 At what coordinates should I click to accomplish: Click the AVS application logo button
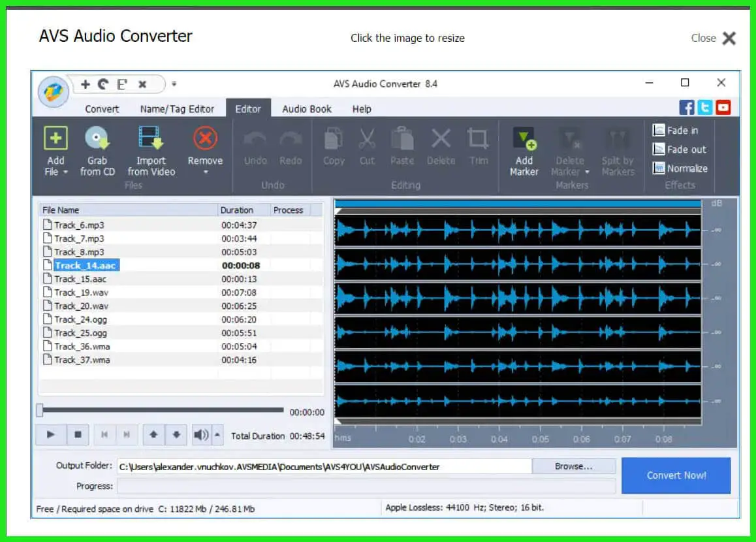[54, 91]
